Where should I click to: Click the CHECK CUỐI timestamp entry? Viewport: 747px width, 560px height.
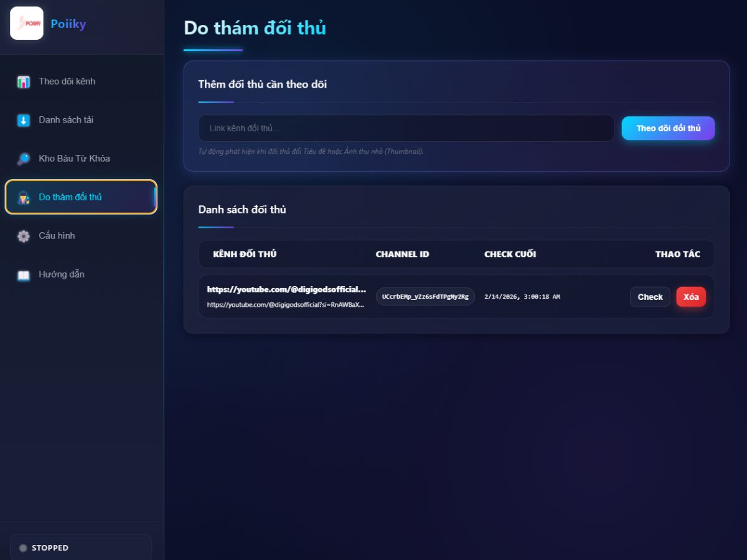[522, 297]
